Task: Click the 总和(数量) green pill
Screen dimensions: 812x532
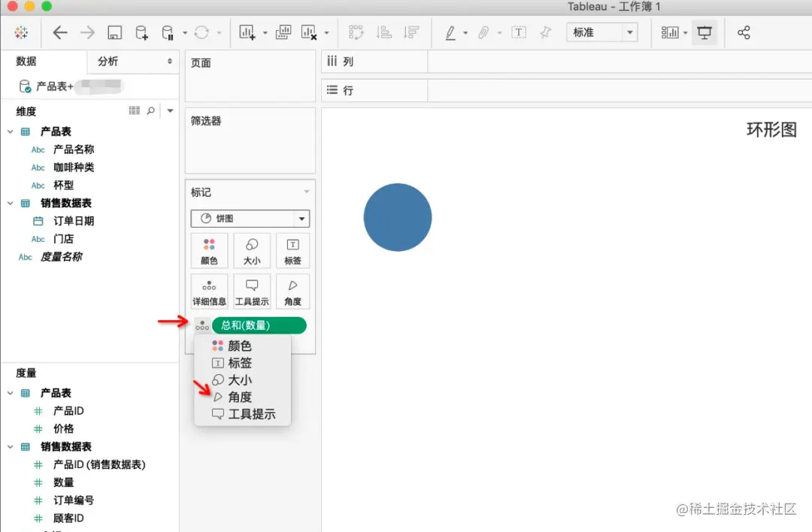Action: [259, 325]
